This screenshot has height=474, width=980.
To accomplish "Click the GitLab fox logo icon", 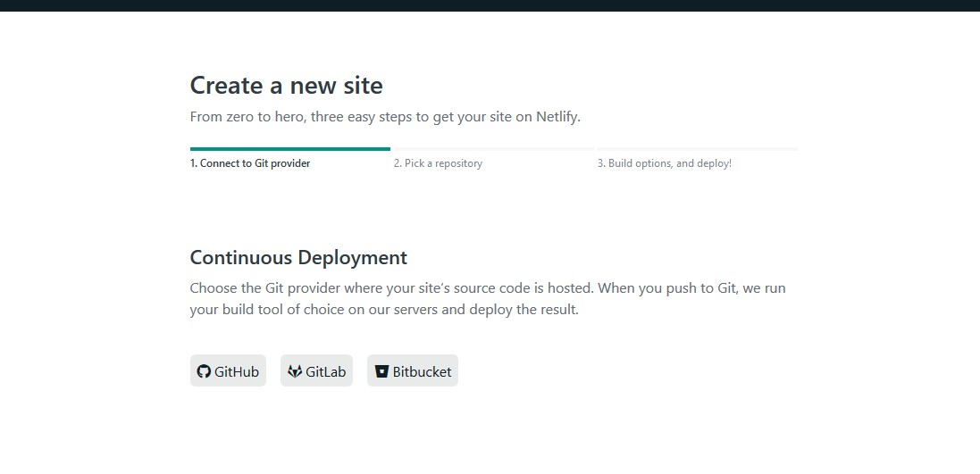I will (x=295, y=371).
